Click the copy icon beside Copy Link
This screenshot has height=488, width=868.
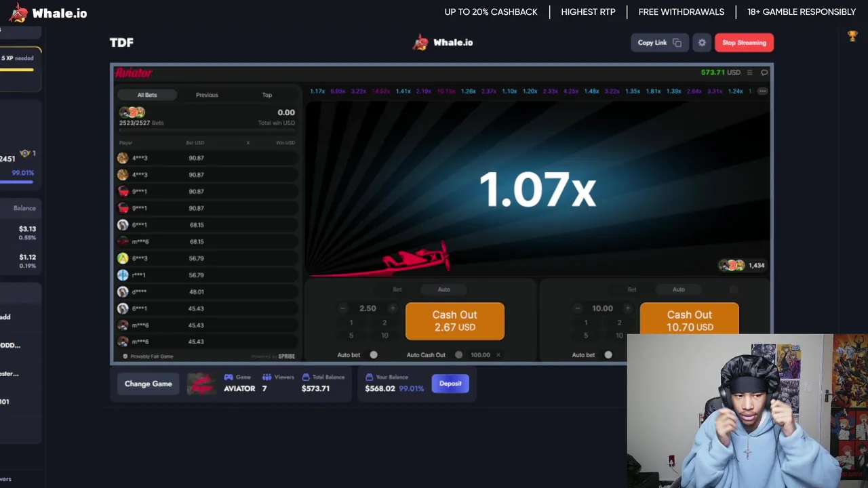pyautogui.click(x=677, y=43)
